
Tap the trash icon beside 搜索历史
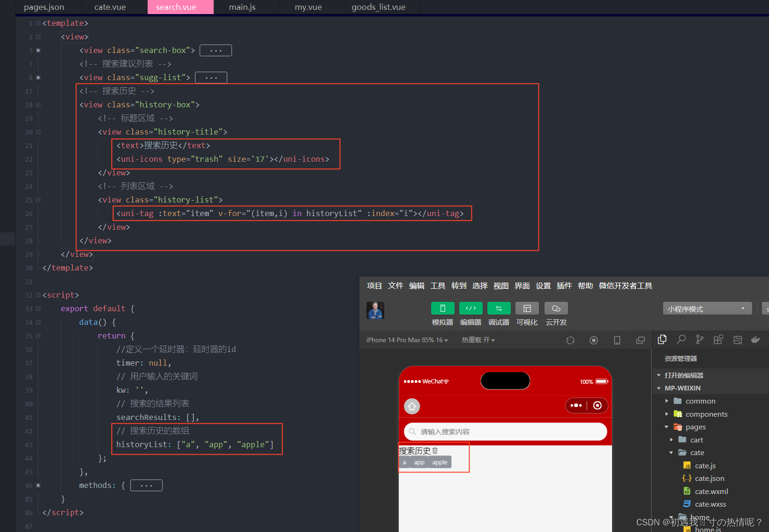[435, 450]
